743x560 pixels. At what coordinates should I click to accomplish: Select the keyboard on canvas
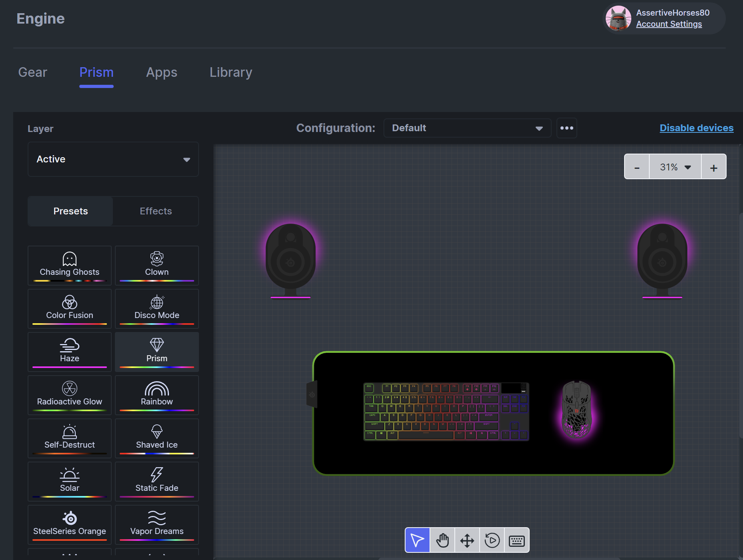(446, 412)
